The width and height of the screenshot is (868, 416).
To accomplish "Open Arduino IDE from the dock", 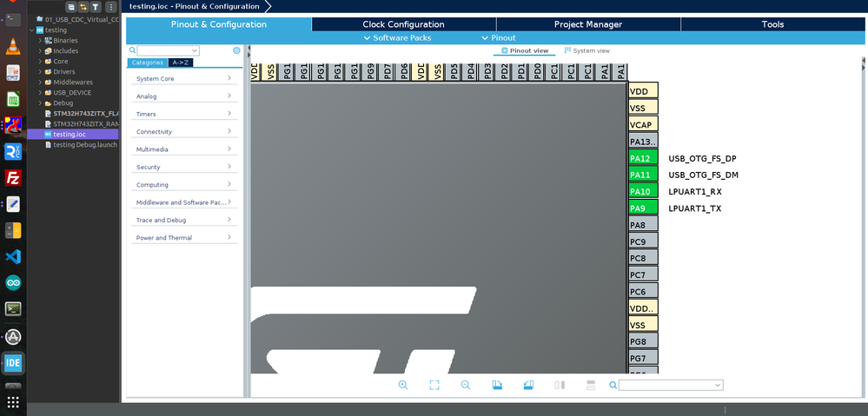I will tap(13, 283).
